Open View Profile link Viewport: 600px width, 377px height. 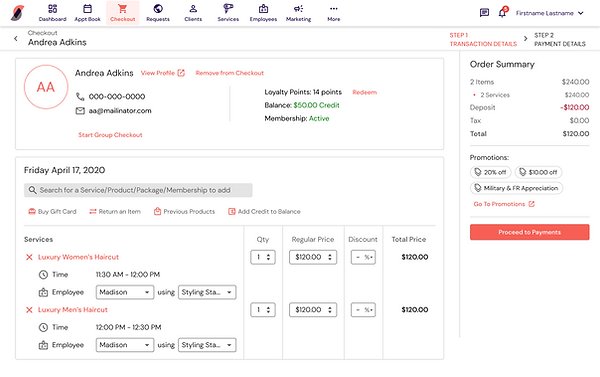[158, 73]
